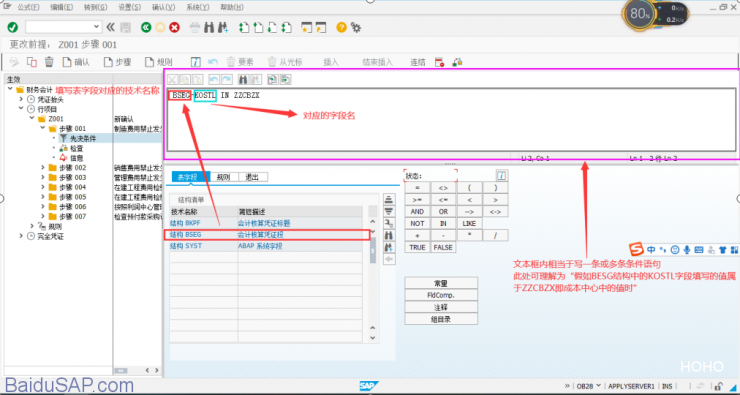740x395 pixels.
Task: Click the OR operator button
Action: [x=443, y=211]
